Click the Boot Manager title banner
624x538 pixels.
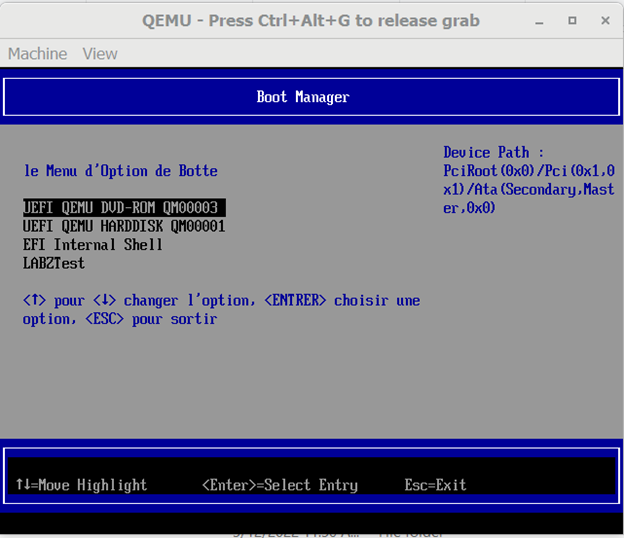(x=311, y=97)
